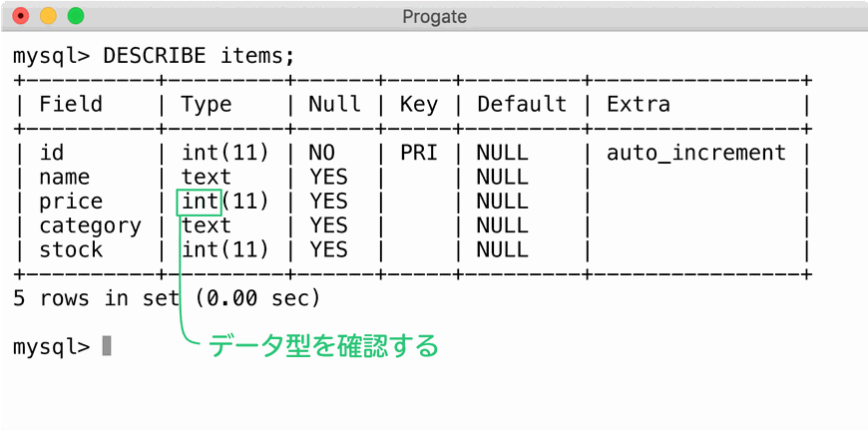The height and width of the screenshot is (431, 868).
Task: Click the Type column header
Action: (x=207, y=105)
